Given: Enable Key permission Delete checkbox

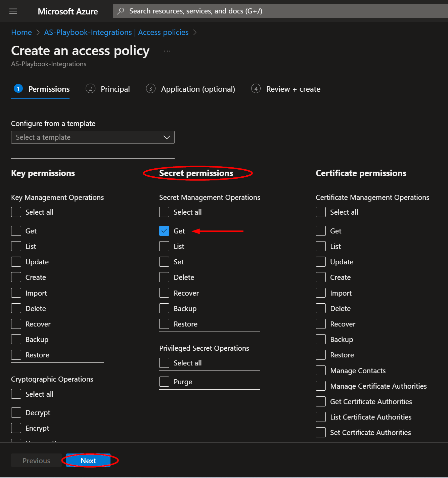Looking at the screenshot, I should click(x=16, y=308).
